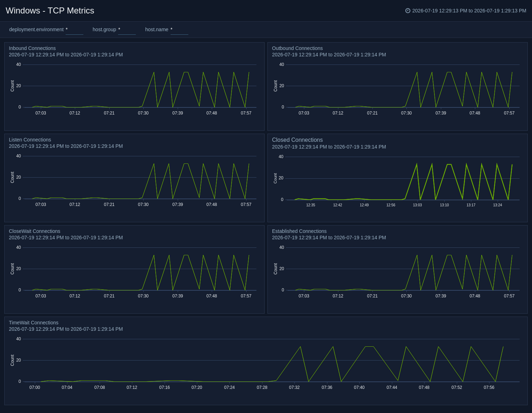Select the Established Connections panel title
Viewport: 532px width, 413px height.
point(299,231)
